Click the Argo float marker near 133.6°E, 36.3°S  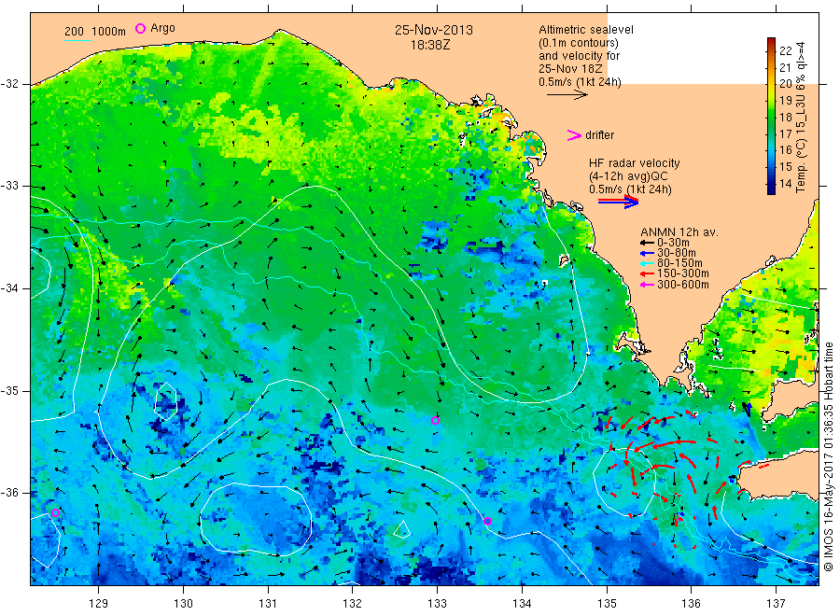pyautogui.click(x=487, y=521)
